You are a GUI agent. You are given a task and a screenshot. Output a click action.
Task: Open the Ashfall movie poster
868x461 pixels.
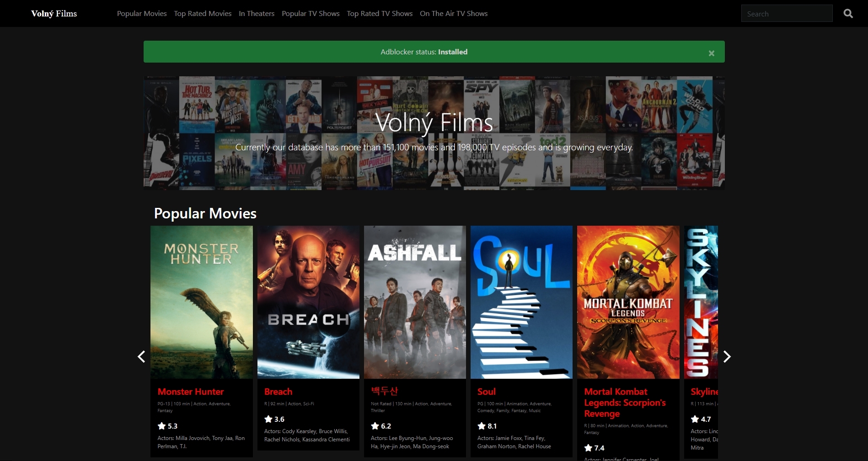click(x=415, y=302)
